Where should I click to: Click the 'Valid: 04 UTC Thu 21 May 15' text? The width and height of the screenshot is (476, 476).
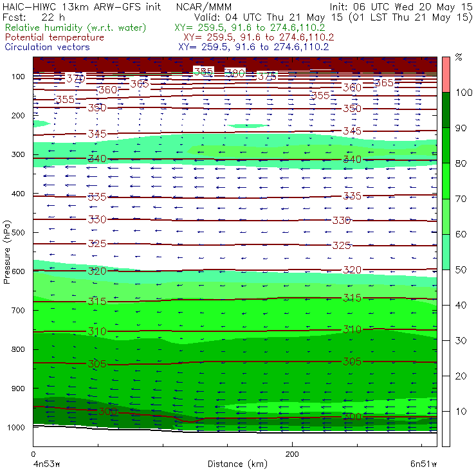(x=270, y=17)
